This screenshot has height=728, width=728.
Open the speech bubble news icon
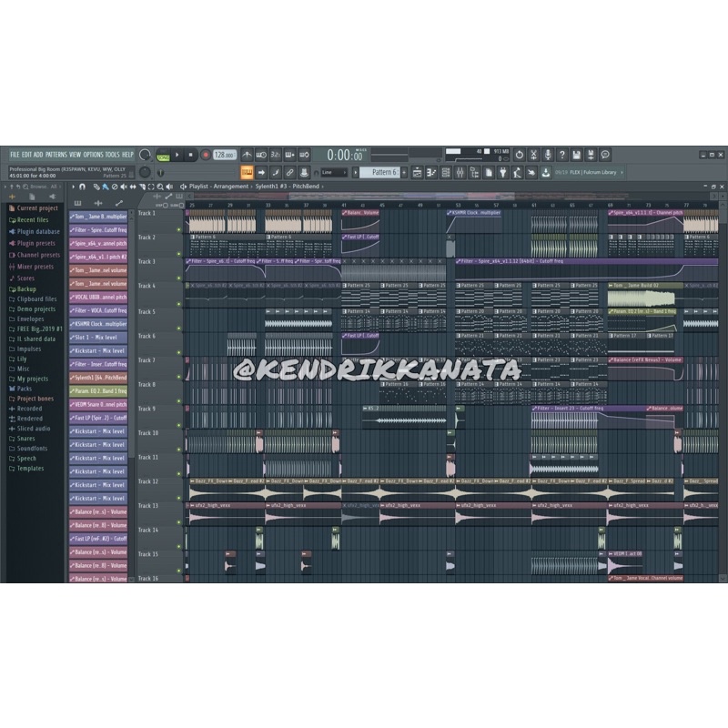[x=605, y=155]
